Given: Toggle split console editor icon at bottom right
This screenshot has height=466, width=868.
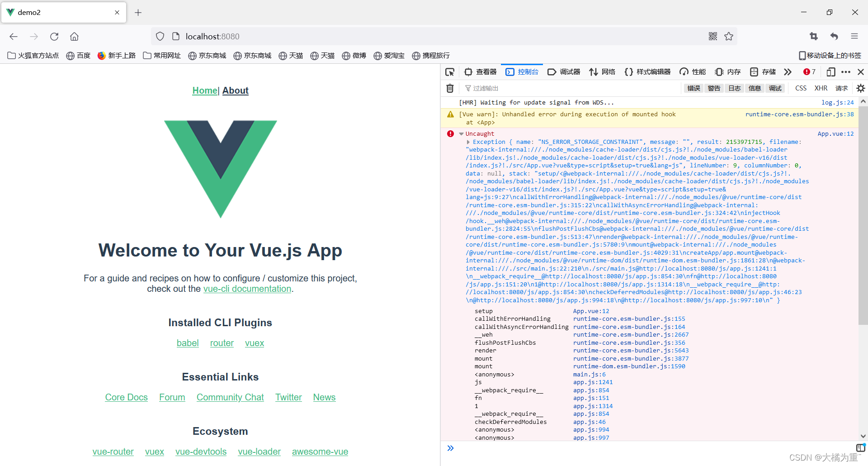Looking at the screenshot, I should 861,448.
